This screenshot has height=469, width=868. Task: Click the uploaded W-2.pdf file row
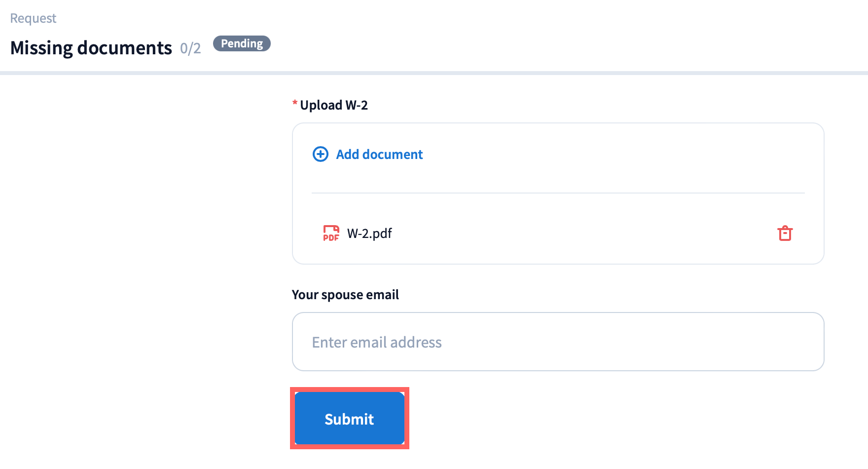(x=557, y=233)
